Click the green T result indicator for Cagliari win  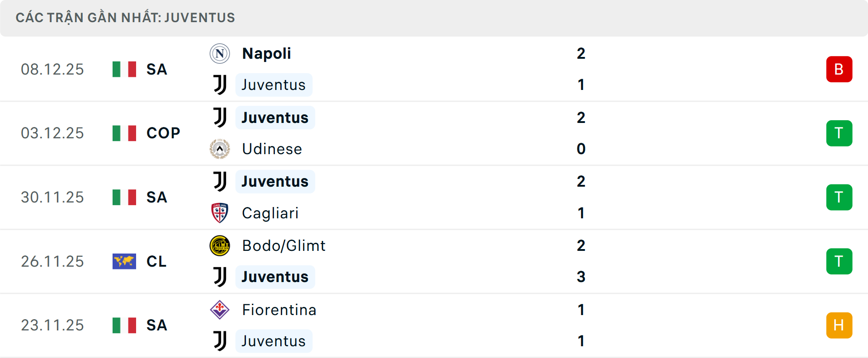839,197
